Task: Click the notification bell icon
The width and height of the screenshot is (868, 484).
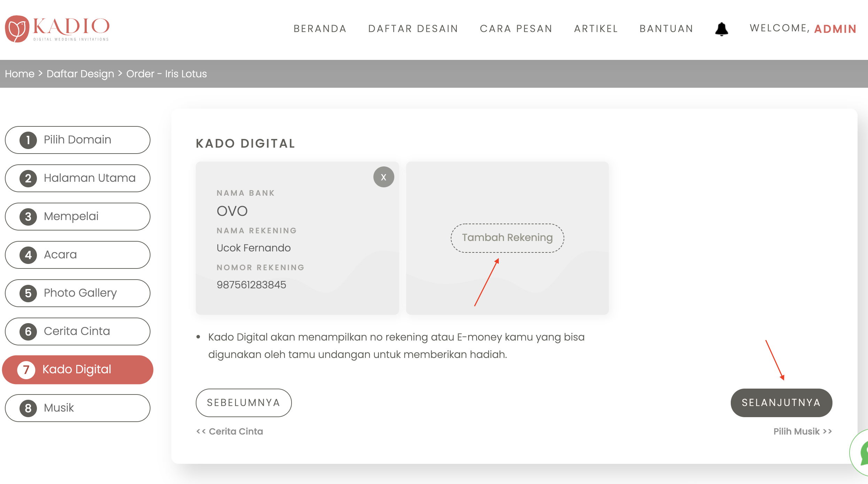Action: tap(721, 29)
